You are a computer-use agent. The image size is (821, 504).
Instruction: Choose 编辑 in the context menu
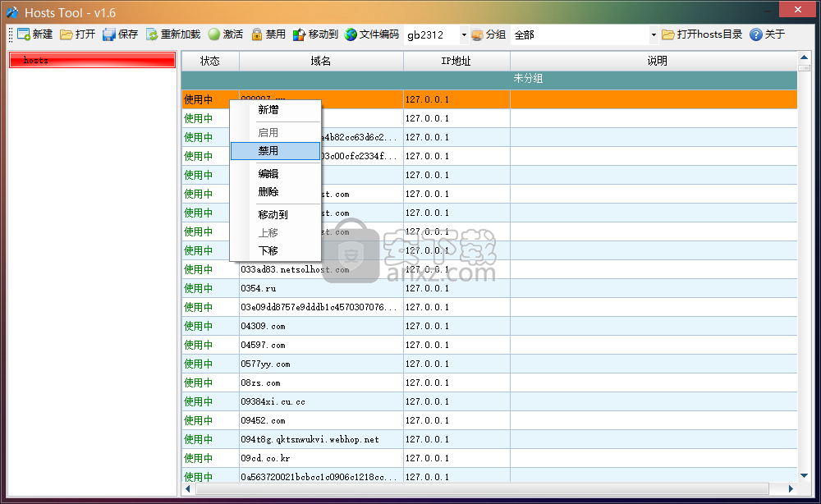pyautogui.click(x=275, y=174)
